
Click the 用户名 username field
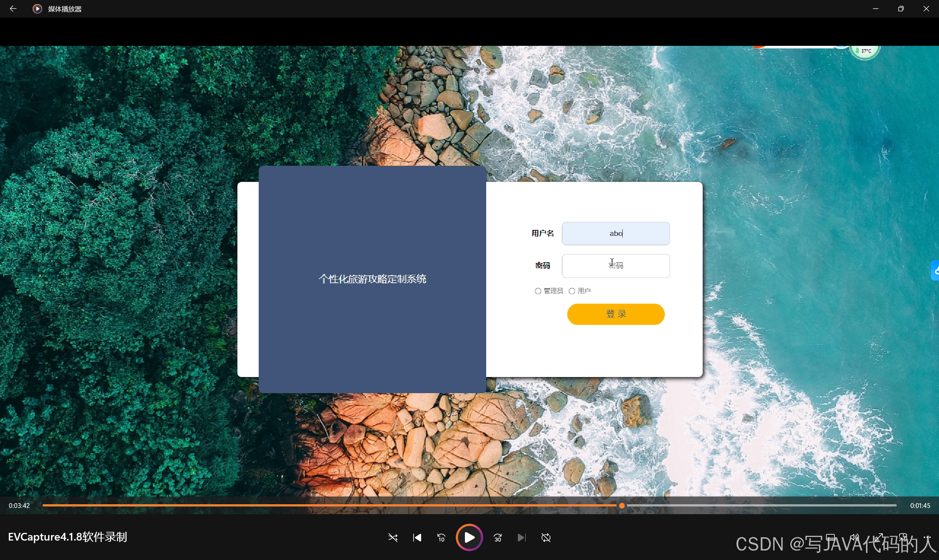(x=616, y=234)
